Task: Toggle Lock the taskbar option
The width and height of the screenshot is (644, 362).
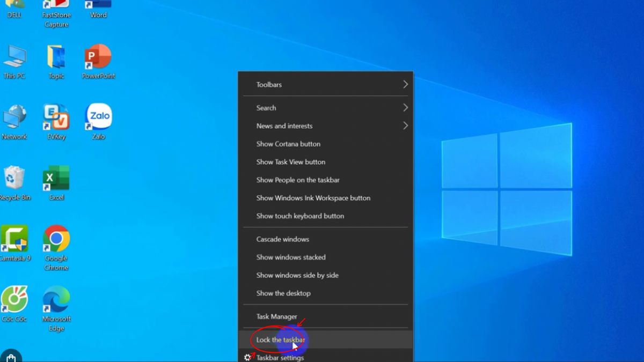Action: (326, 339)
